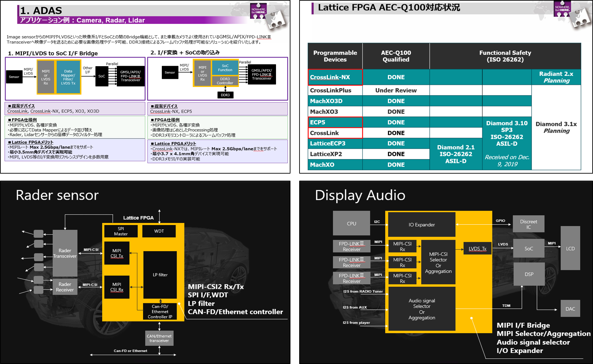Click the black 'DDR3' memory block
593x364 pixels.
point(225,95)
